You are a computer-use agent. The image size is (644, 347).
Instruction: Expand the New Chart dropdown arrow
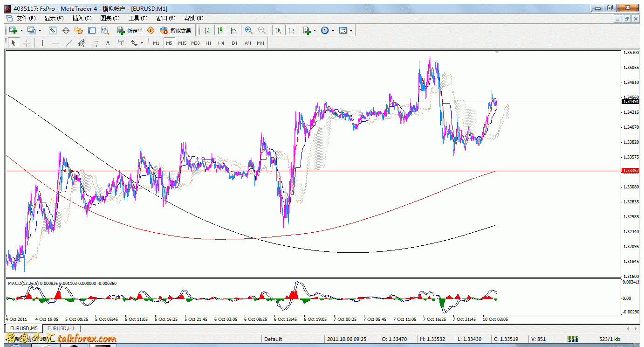(x=21, y=31)
